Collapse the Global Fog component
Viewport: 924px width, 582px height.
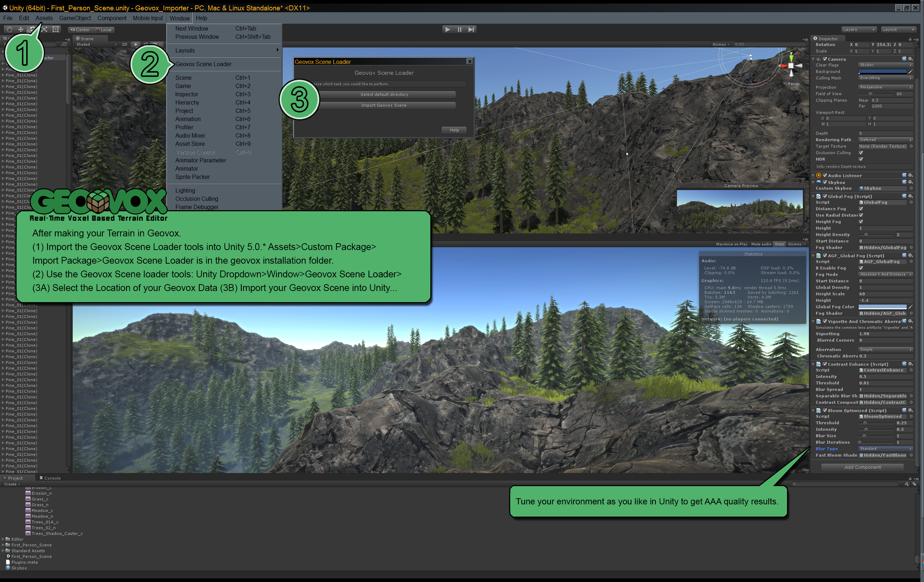tap(814, 196)
